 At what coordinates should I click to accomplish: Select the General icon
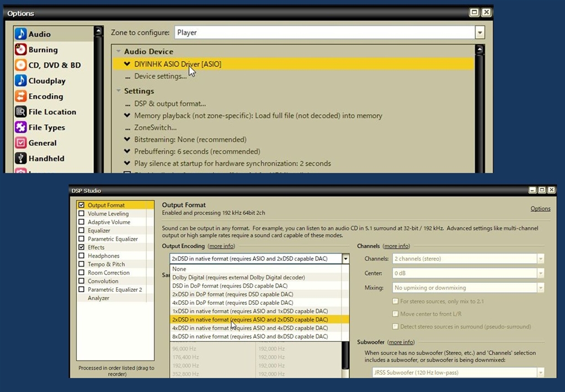(20, 143)
